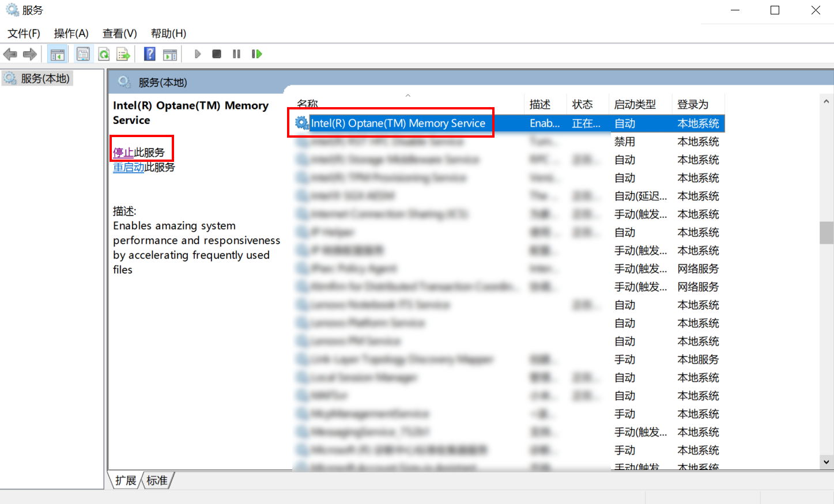The height and width of the screenshot is (504, 834).
Task: Click the 停止 link to stop the service
Action: coord(123,153)
